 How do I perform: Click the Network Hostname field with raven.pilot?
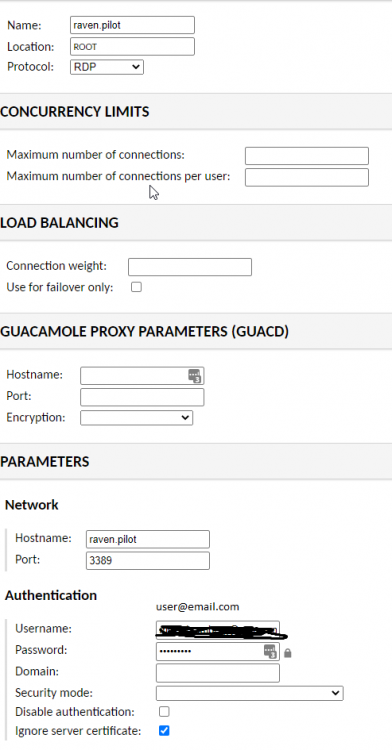pos(148,539)
